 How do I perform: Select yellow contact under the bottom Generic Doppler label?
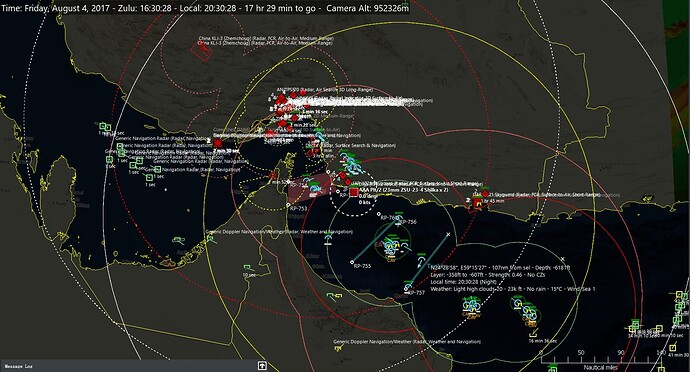click(338, 348)
